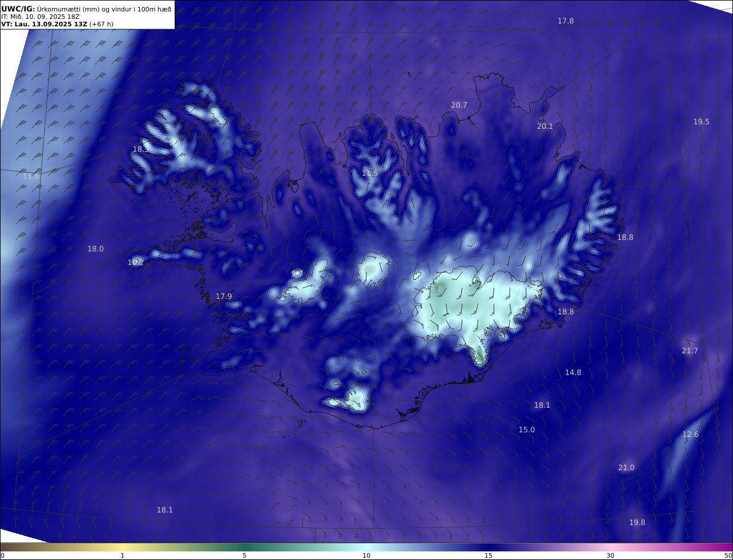Click the "Úrkomumætti (mm) og vindur í 100m hæð" heading
Screen dimensions: 733x560
tap(104, 9)
